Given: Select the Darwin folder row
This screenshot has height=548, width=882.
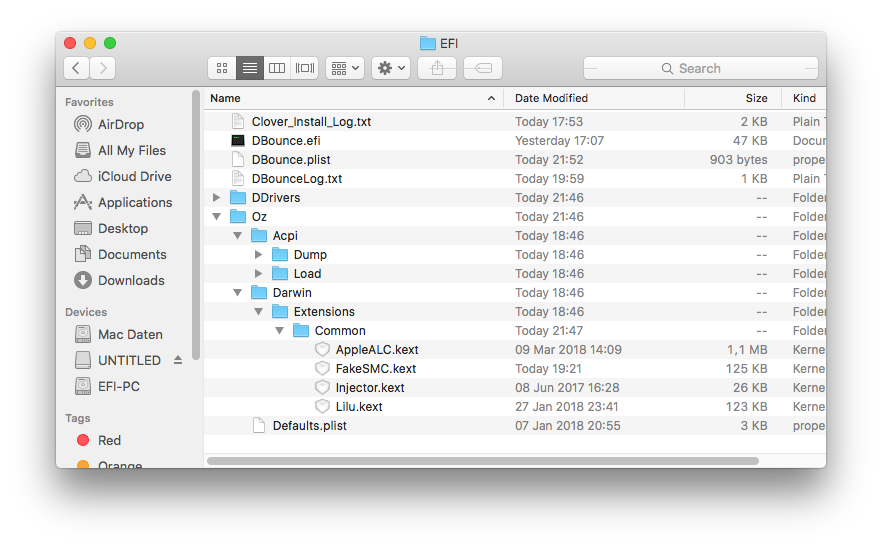Looking at the screenshot, I should pyautogui.click(x=515, y=293).
